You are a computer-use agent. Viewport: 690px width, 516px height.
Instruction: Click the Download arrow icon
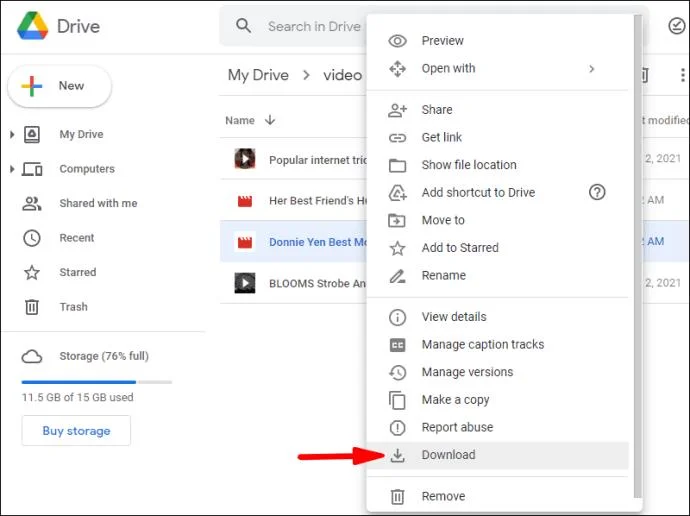click(397, 455)
